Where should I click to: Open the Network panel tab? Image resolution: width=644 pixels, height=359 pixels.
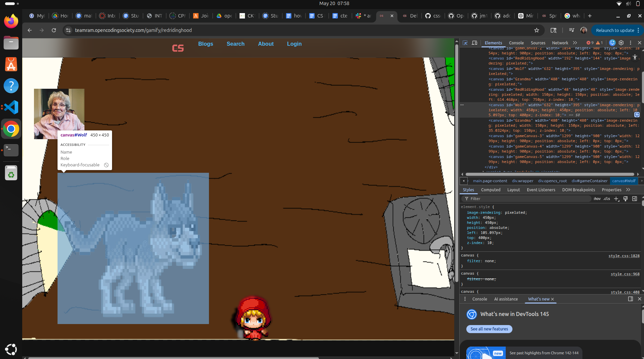click(560, 43)
